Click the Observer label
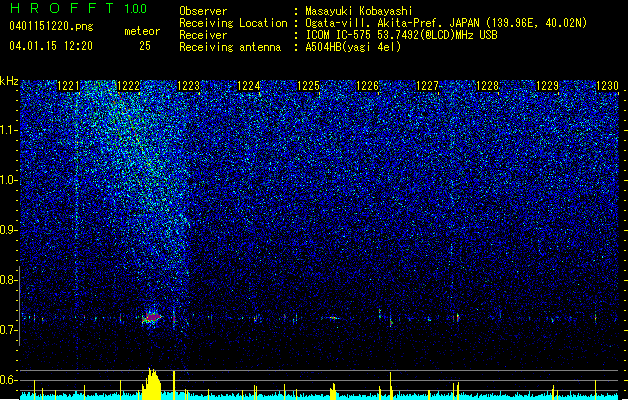Viewport: 629px width, 400px height. point(203,11)
